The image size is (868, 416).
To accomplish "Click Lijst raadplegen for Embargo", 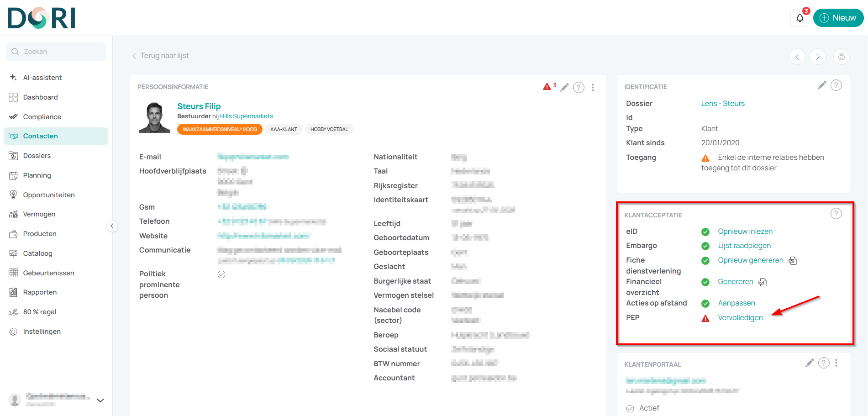I will click(744, 246).
